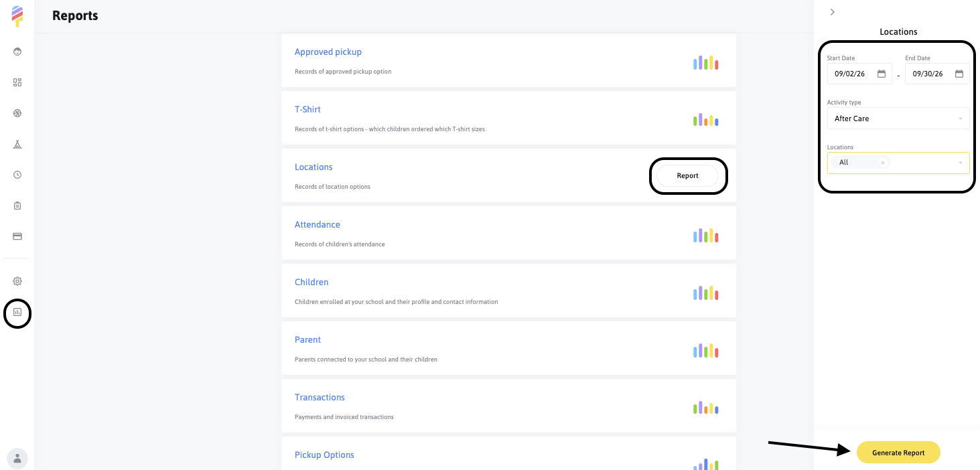This screenshot has width=980, height=470.
Task: Click the Report button for Locations
Action: (x=687, y=175)
